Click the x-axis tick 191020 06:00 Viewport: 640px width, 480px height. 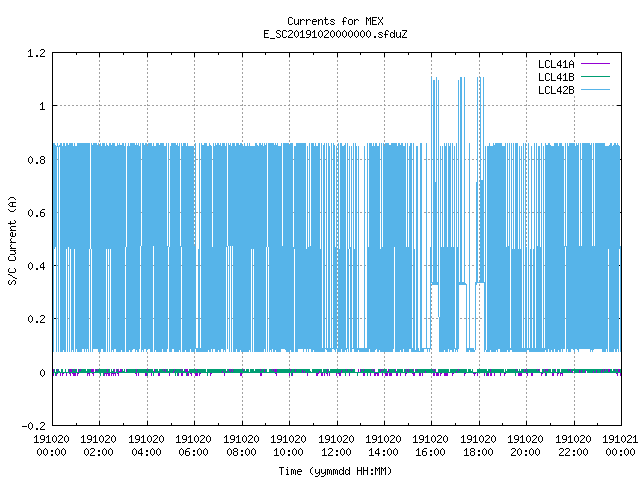(193, 446)
